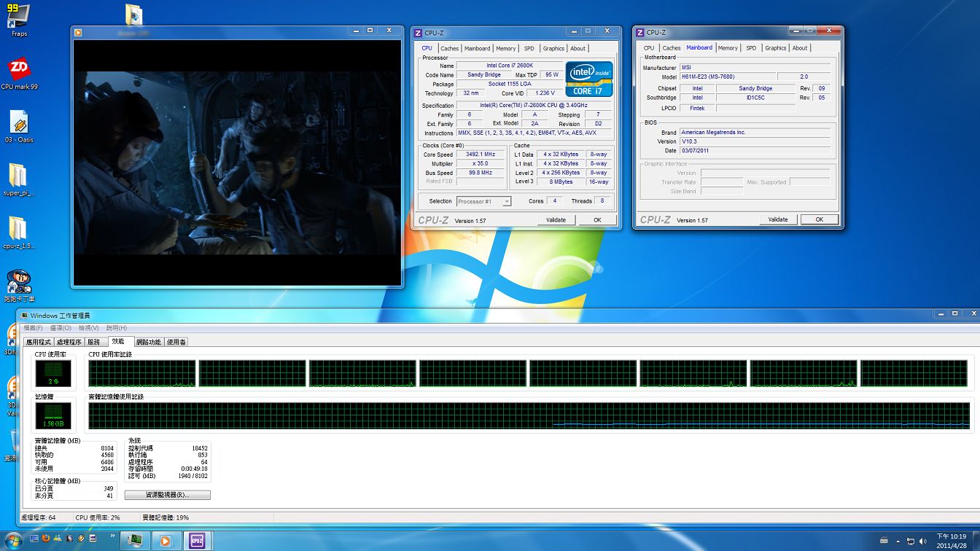This screenshot has height=551, width=980.
Task: Click Validate in CPU-Z CPU window
Action: (x=556, y=219)
